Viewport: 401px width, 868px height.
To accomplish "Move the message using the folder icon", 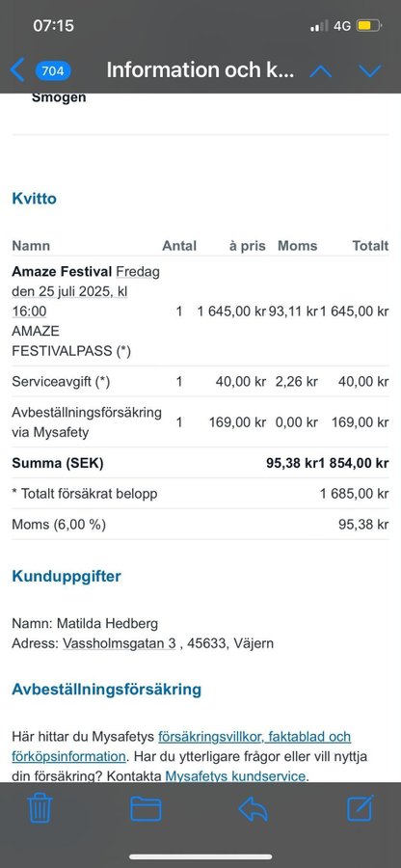I will coord(146,809).
